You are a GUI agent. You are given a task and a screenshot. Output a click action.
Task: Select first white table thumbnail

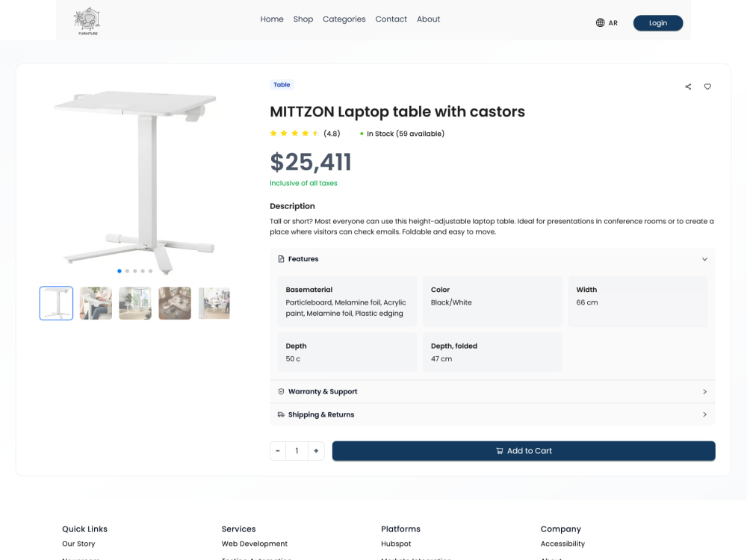[56, 303]
